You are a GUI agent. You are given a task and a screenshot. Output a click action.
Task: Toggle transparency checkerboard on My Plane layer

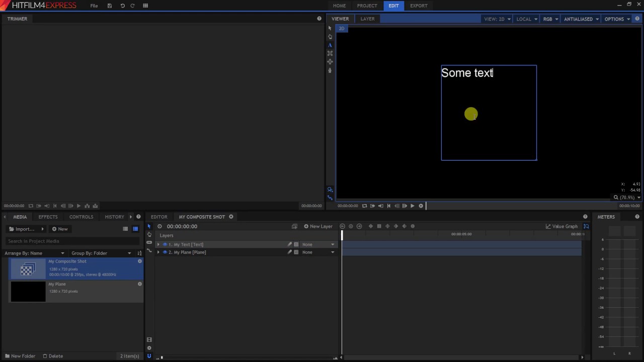point(296,252)
